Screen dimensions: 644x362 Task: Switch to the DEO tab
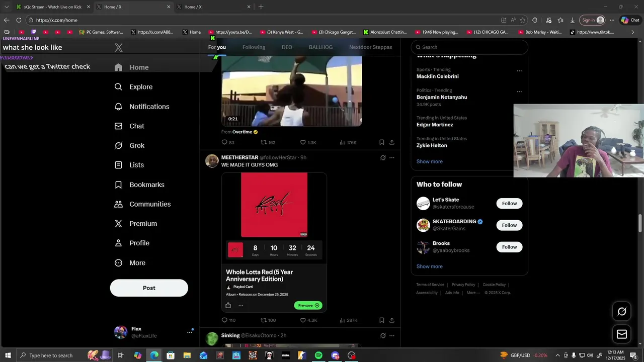(287, 47)
